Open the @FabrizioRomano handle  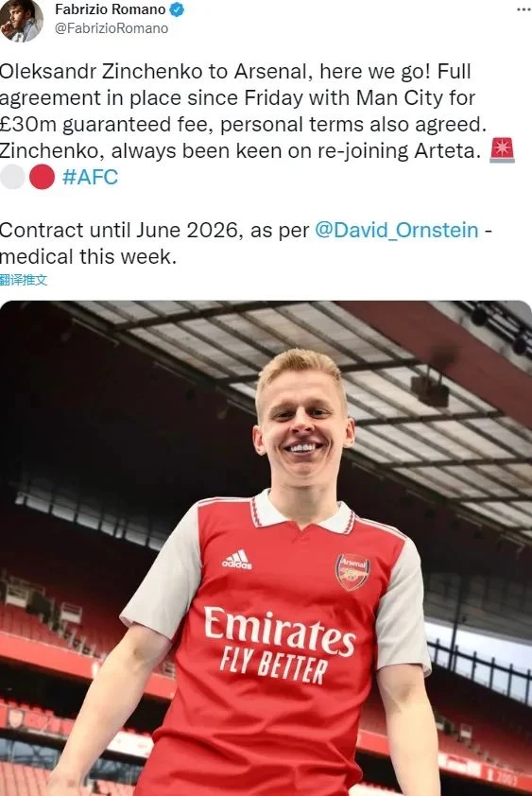[x=112, y=28]
